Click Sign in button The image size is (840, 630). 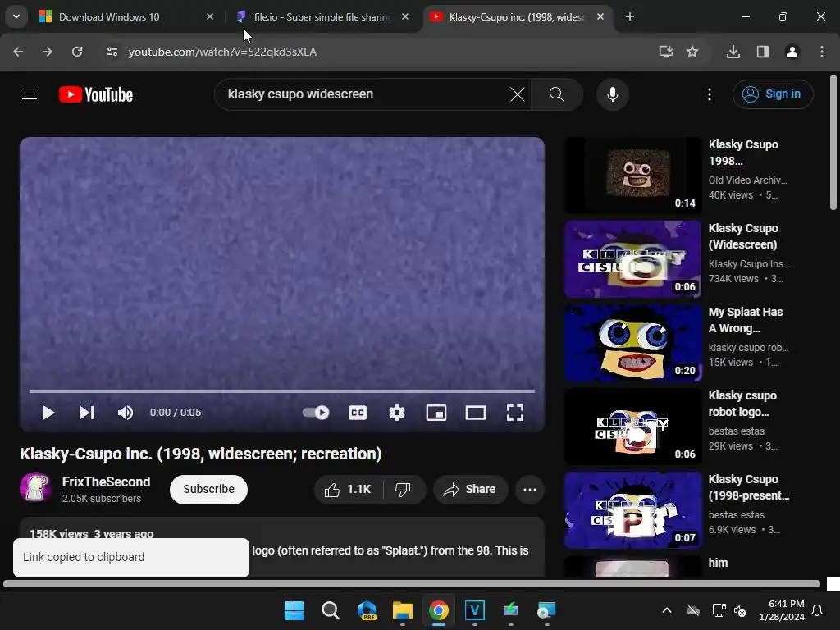click(x=773, y=94)
